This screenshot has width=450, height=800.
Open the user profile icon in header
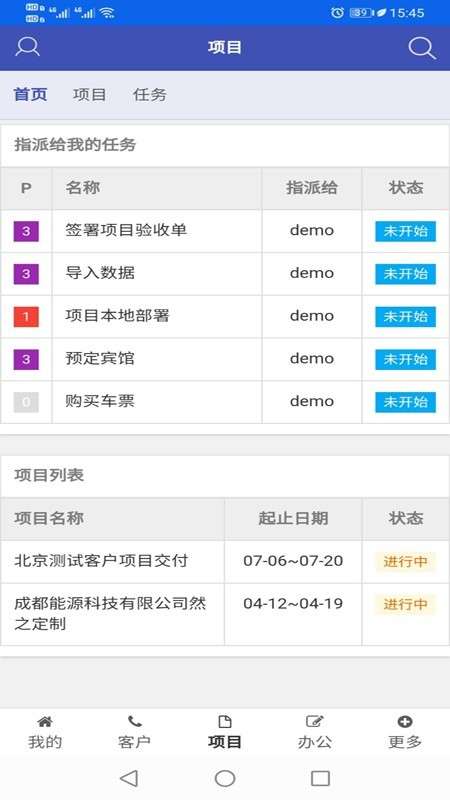[28, 46]
